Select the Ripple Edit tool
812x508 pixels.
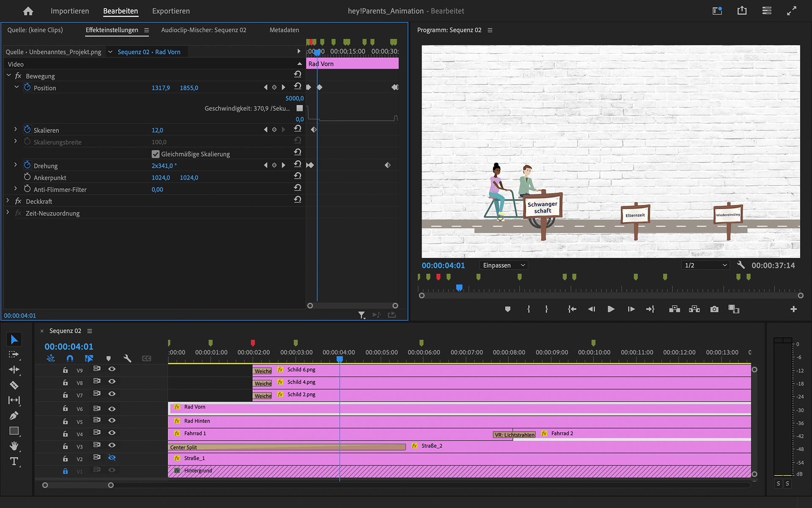(x=14, y=370)
